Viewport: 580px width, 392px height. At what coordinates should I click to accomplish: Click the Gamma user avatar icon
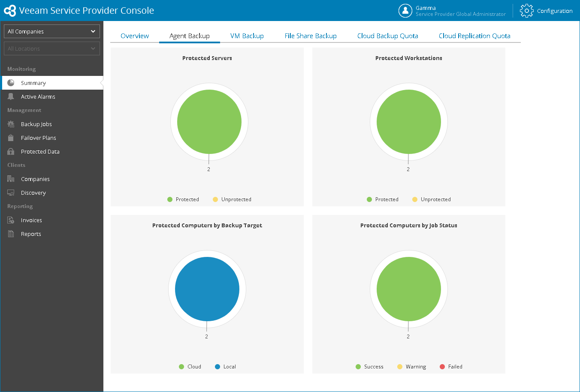click(x=405, y=11)
